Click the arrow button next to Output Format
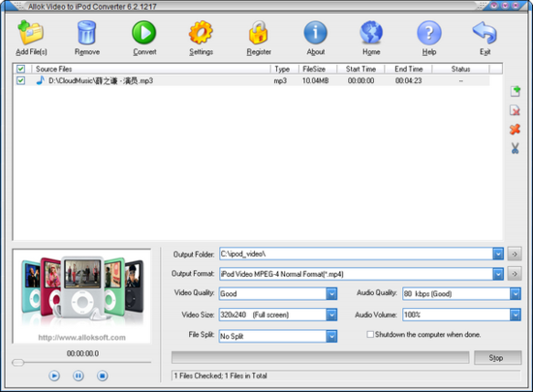 pos(515,274)
